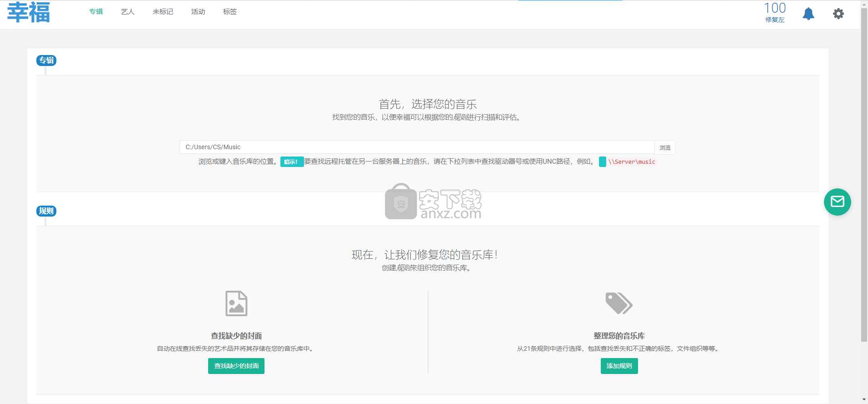Click the 100 修复左 counter
Image resolution: width=868 pixels, height=404 pixels.
click(x=775, y=12)
